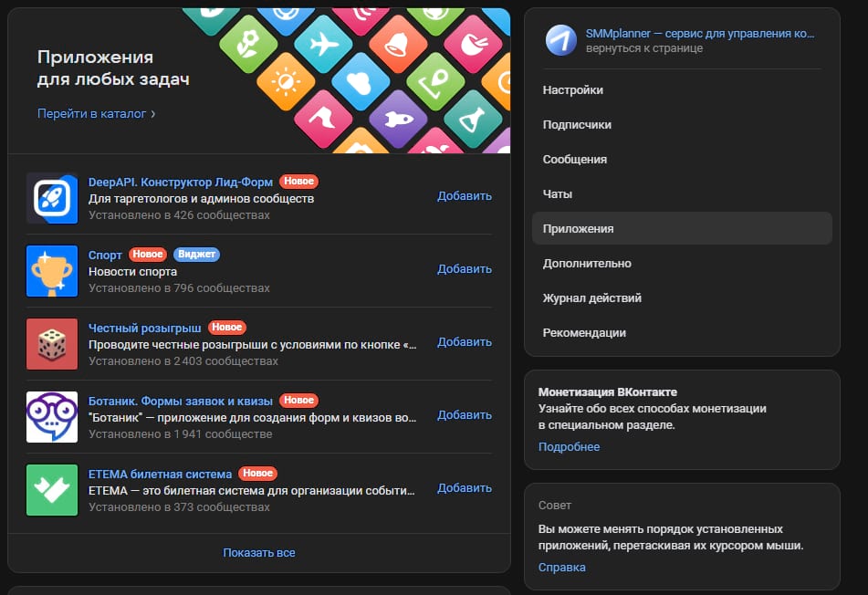The width and height of the screenshot is (868, 595).
Task: Open the Ботаник owl app icon
Action: tap(51, 417)
